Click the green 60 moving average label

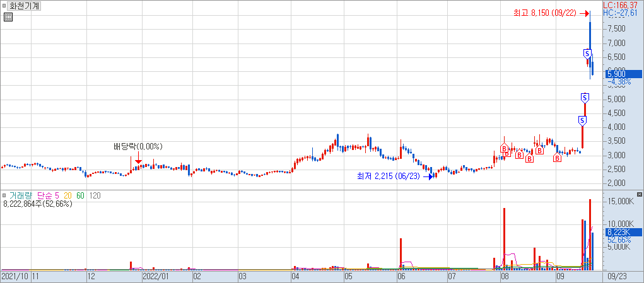(x=80, y=195)
